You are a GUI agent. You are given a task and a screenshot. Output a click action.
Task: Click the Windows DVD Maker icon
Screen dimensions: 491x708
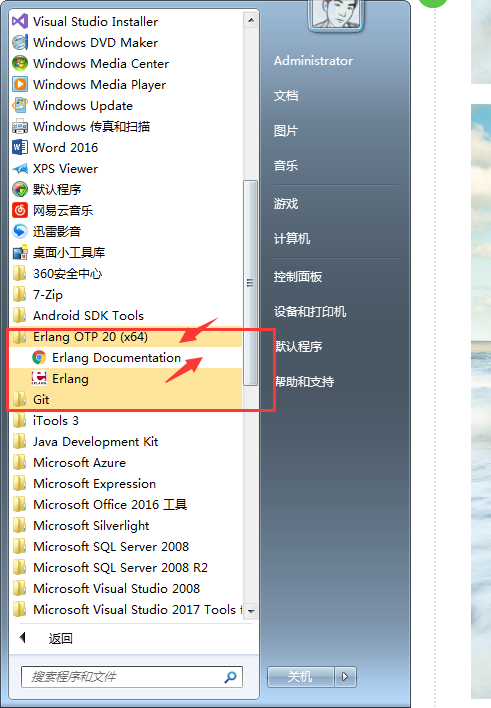[20, 42]
